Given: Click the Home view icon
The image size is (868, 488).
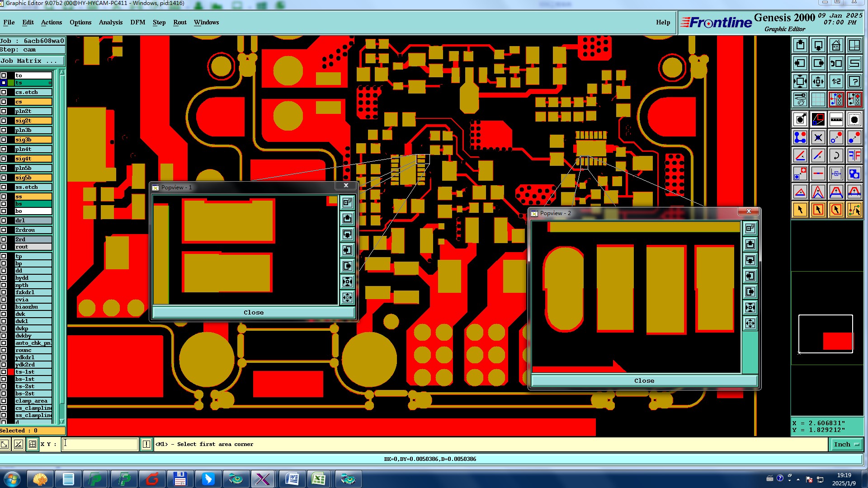Looking at the screenshot, I should 836,45.
